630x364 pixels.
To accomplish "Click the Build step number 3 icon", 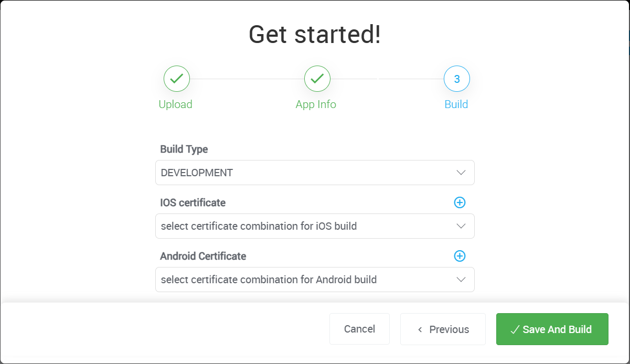I will tap(456, 78).
